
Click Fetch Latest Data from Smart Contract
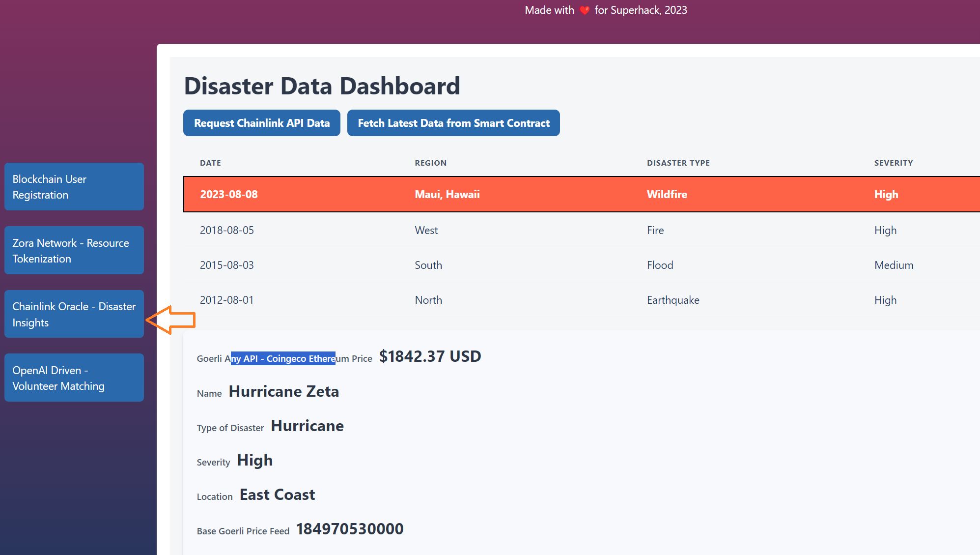coord(453,123)
